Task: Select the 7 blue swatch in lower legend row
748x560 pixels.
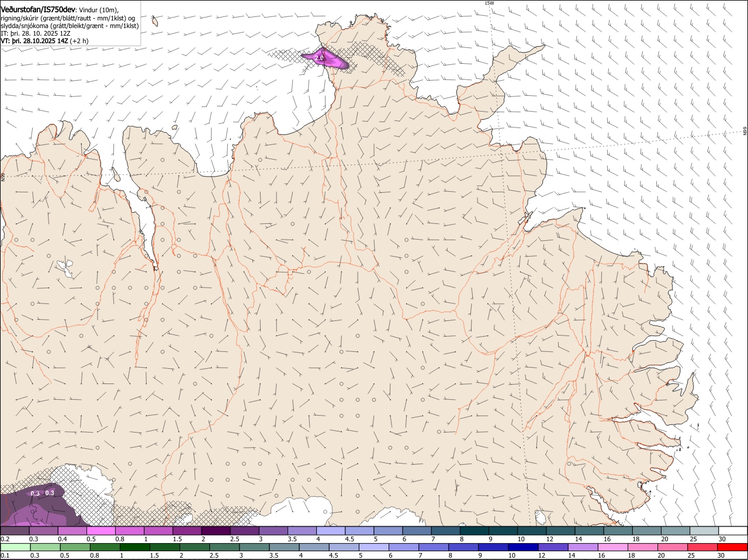Action: coord(434,548)
